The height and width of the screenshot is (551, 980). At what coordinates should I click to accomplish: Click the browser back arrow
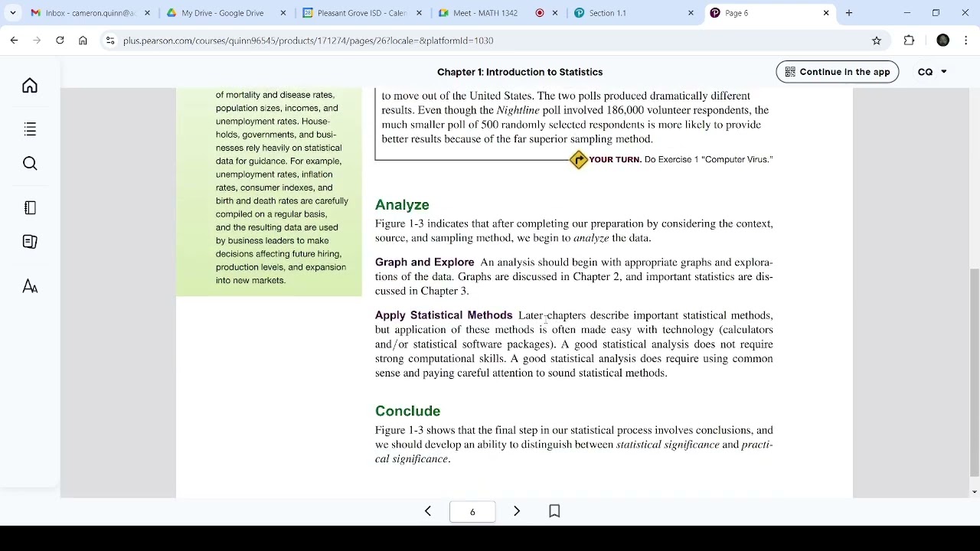coord(14,41)
